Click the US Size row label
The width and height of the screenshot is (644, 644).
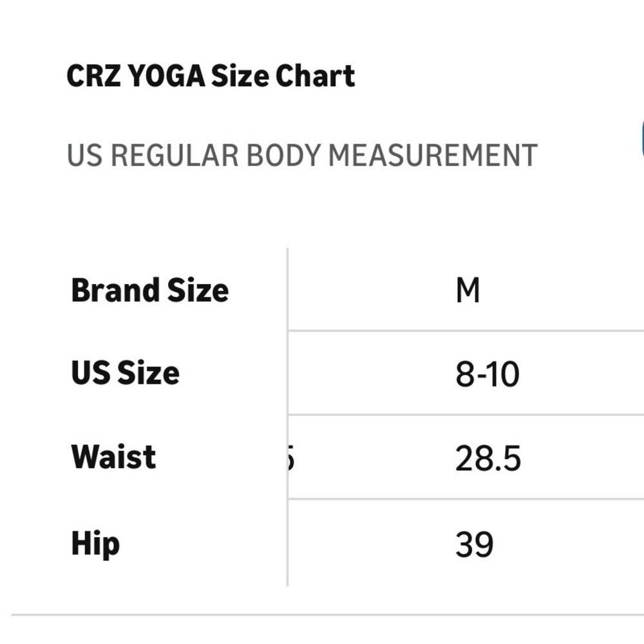(126, 373)
